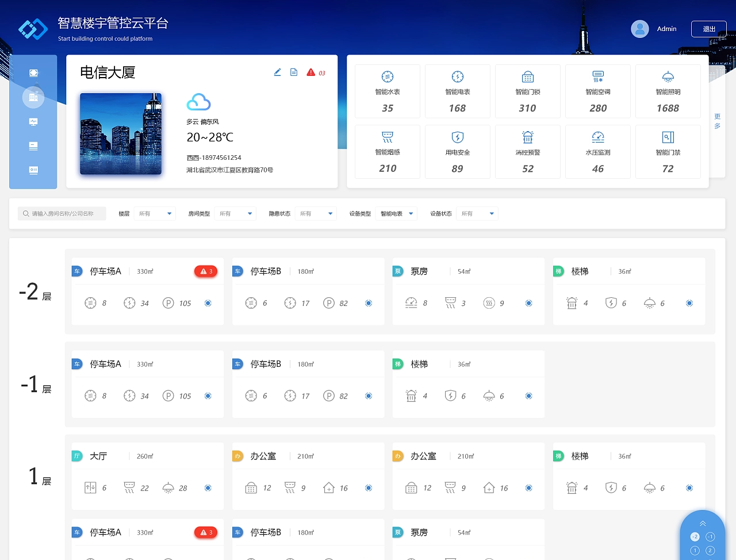Screen dimensions: 736x560
Task: Expand the 房间类型 room type dropdown
Action: (236, 214)
